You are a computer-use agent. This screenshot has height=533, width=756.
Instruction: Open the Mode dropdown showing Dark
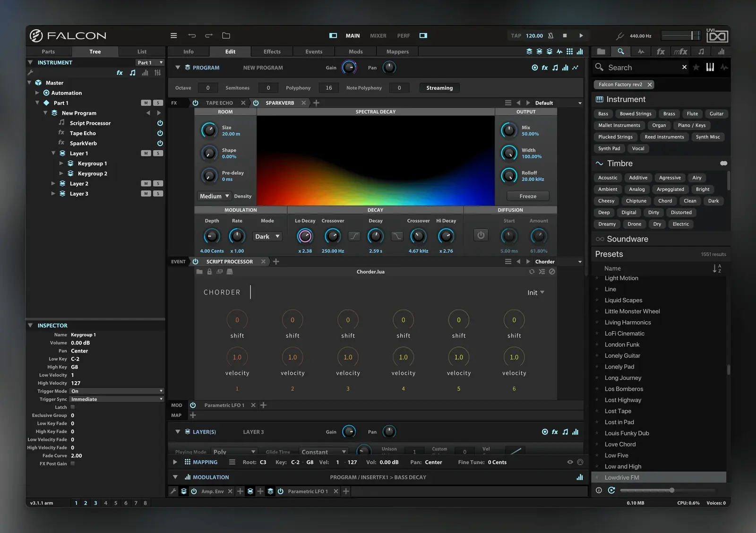[267, 236]
